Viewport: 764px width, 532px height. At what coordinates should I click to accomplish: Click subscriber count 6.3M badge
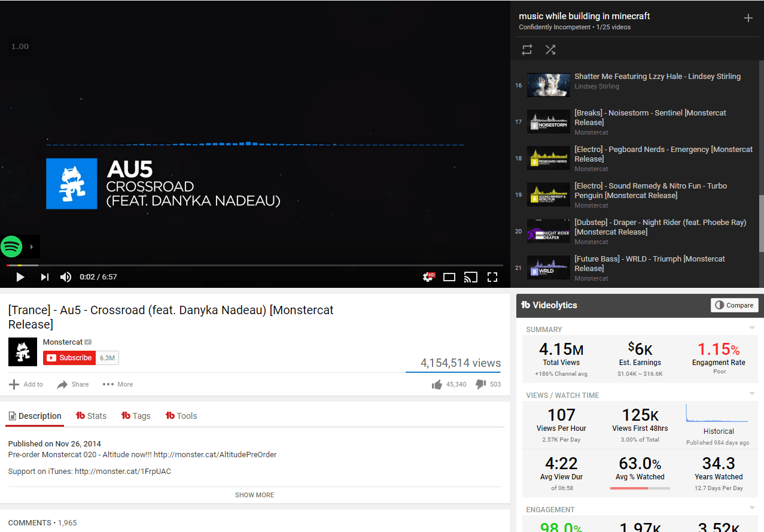[x=108, y=358]
